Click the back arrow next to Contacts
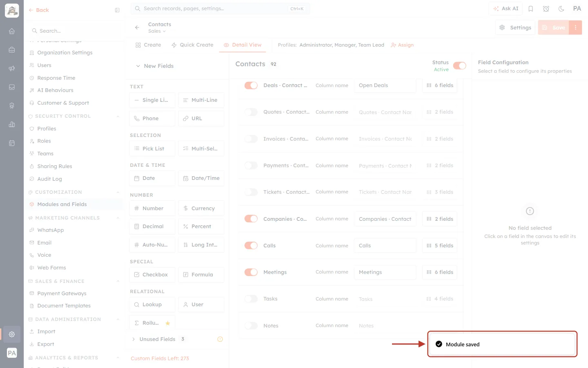Screen dimensions: 588x368 pos(137,27)
